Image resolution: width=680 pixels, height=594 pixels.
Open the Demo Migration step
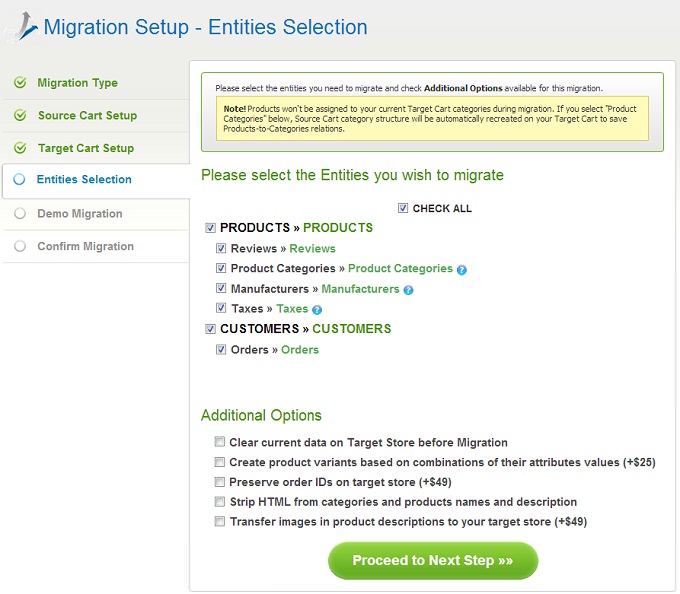pos(80,214)
